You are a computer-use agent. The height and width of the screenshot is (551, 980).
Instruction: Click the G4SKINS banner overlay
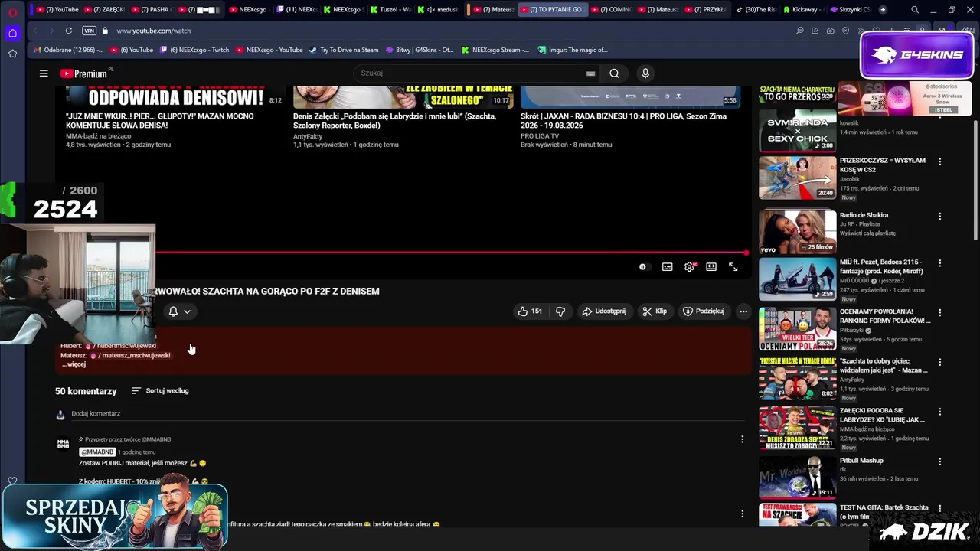[916, 55]
